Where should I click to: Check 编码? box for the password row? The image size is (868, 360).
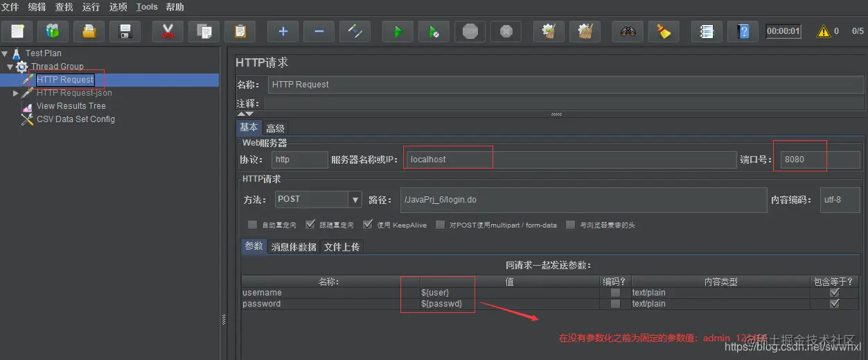tap(615, 304)
